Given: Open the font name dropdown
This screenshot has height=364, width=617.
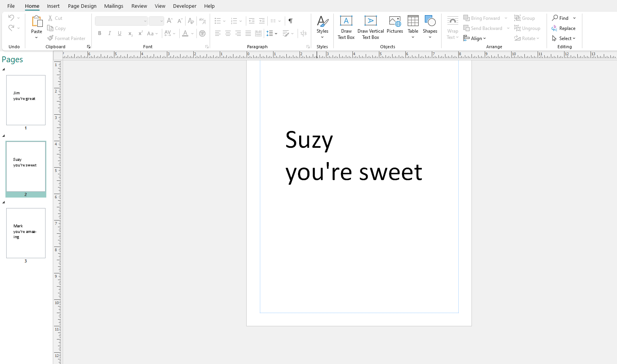Looking at the screenshot, I should click(145, 21).
